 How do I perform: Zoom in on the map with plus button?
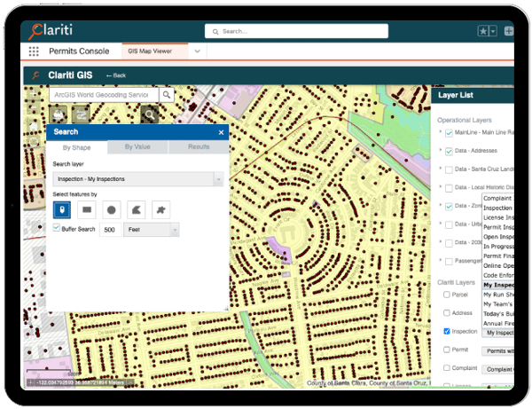pyautogui.click(x=34, y=94)
